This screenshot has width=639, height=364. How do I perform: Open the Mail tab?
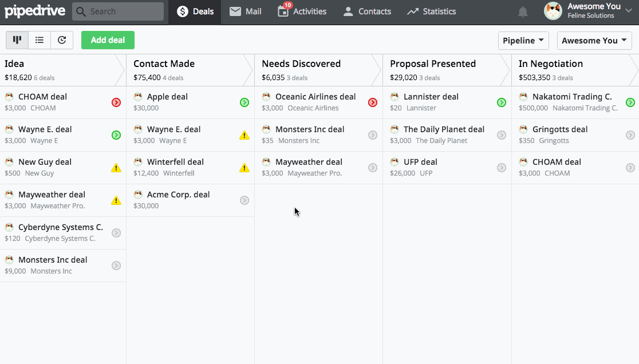(x=245, y=12)
